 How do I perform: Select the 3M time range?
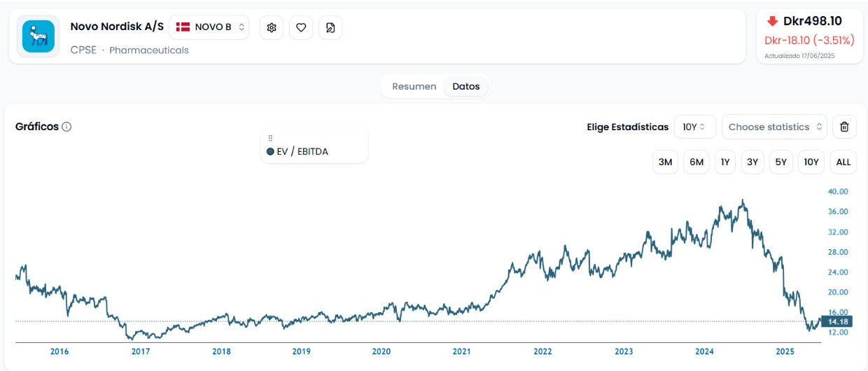pyautogui.click(x=665, y=162)
